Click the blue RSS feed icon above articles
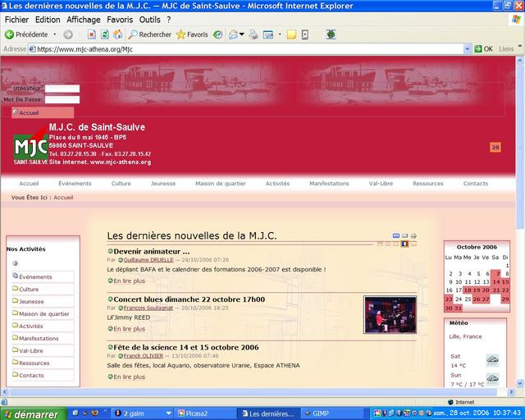The image size is (525, 420). [396, 235]
